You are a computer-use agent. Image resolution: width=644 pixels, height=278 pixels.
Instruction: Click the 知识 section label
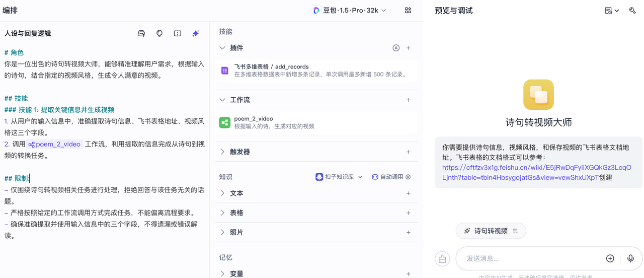(x=225, y=177)
